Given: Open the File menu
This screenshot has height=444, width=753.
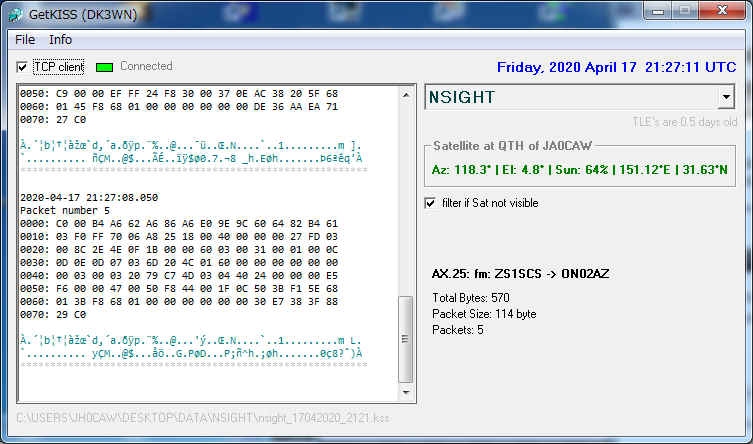Looking at the screenshot, I should pos(25,39).
